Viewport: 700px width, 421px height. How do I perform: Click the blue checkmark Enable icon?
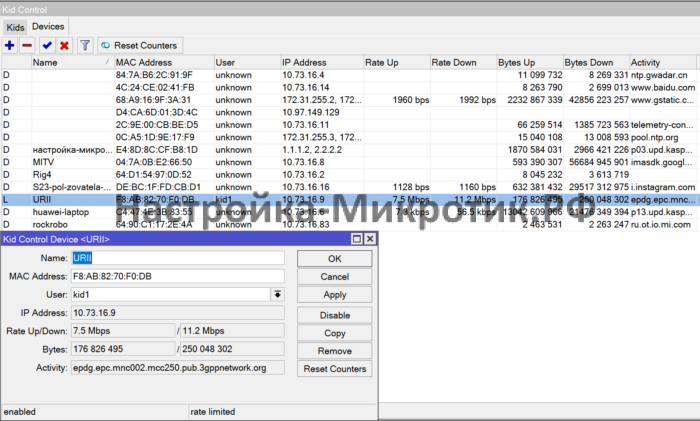coord(47,45)
